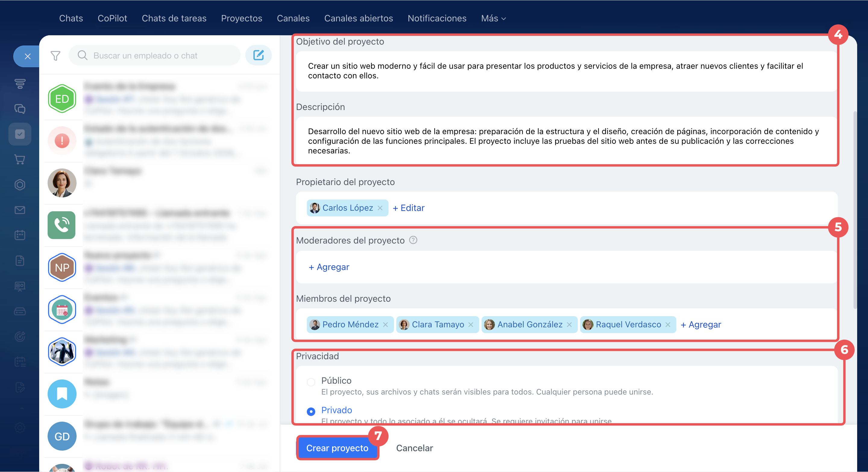Remove Raquel Verdasco from project members

[x=668, y=324]
